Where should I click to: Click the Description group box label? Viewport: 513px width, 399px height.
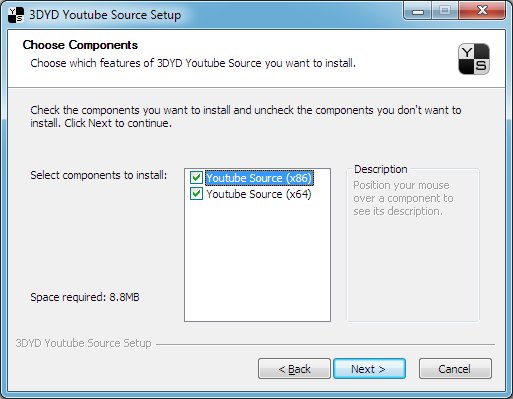click(x=381, y=169)
